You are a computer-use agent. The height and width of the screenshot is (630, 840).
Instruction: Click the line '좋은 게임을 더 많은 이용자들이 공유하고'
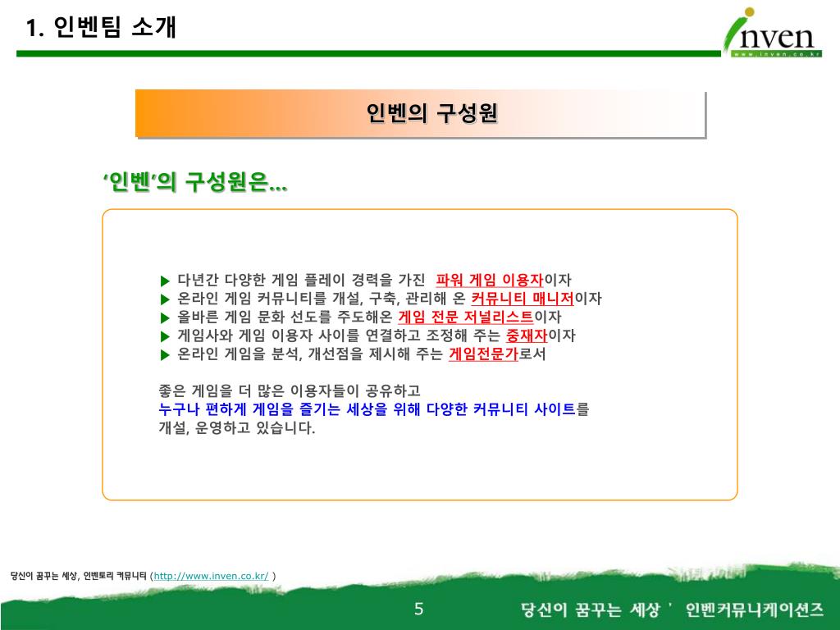point(290,391)
